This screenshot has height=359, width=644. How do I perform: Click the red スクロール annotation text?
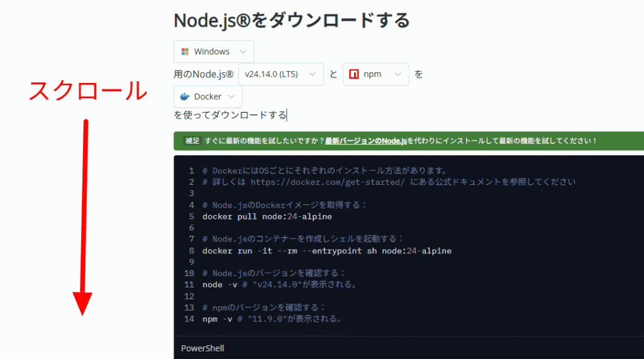(x=88, y=91)
